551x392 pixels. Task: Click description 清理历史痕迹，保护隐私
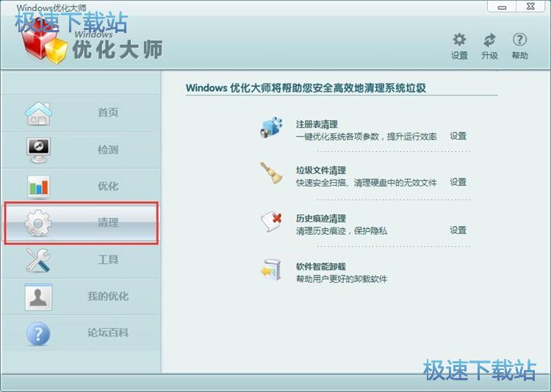342,231
